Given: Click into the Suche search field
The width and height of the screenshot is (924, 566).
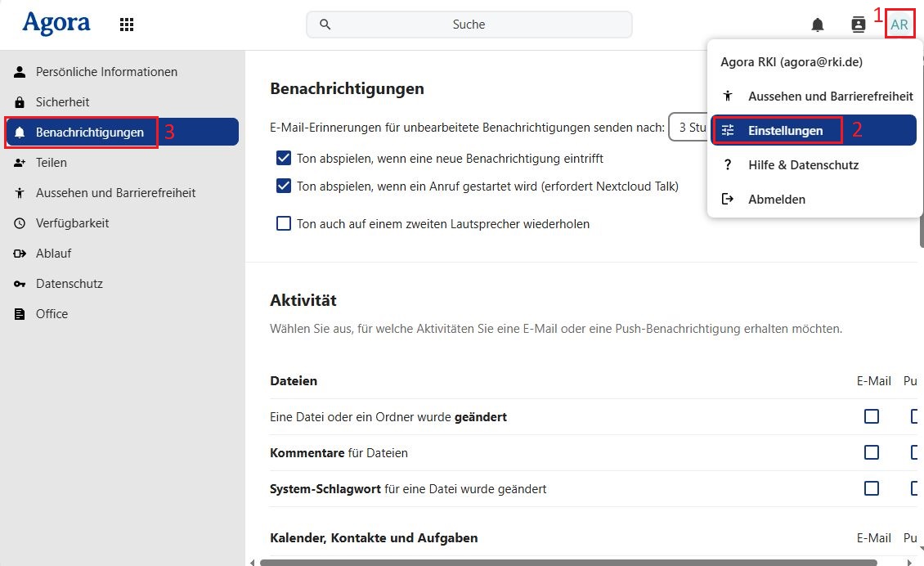Looking at the screenshot, I should tap(469, 25).
